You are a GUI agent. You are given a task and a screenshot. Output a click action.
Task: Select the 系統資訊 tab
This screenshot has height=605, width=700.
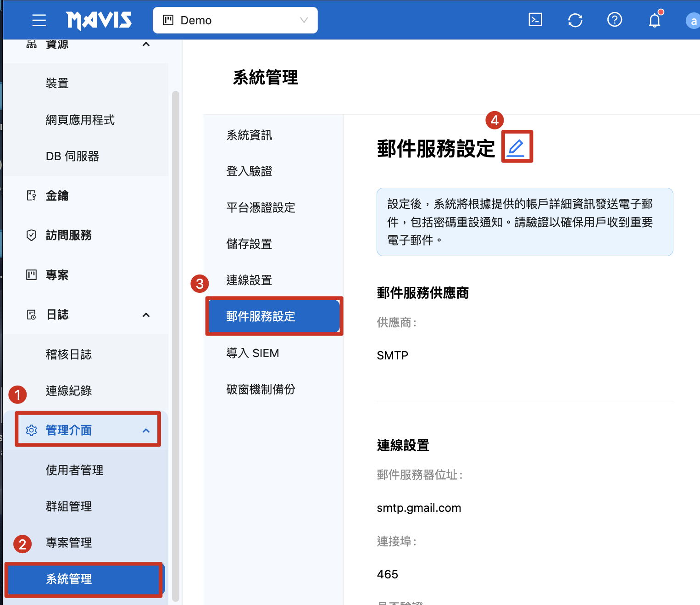tap(249, 135)
